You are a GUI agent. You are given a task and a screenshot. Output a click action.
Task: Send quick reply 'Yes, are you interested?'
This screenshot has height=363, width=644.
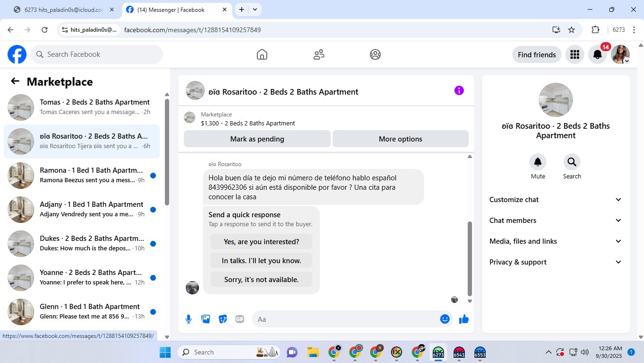pyautogui.click(x=262, y=241)
